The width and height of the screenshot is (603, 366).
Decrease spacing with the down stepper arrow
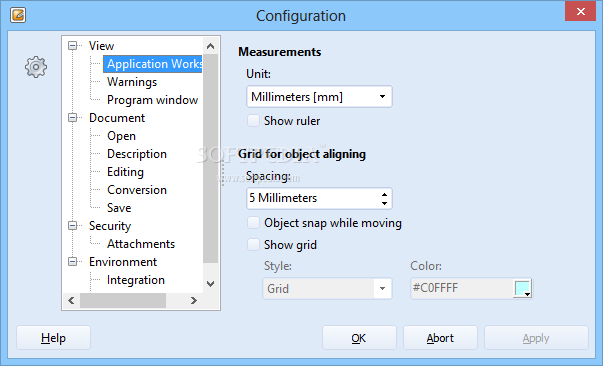[384, 203]
